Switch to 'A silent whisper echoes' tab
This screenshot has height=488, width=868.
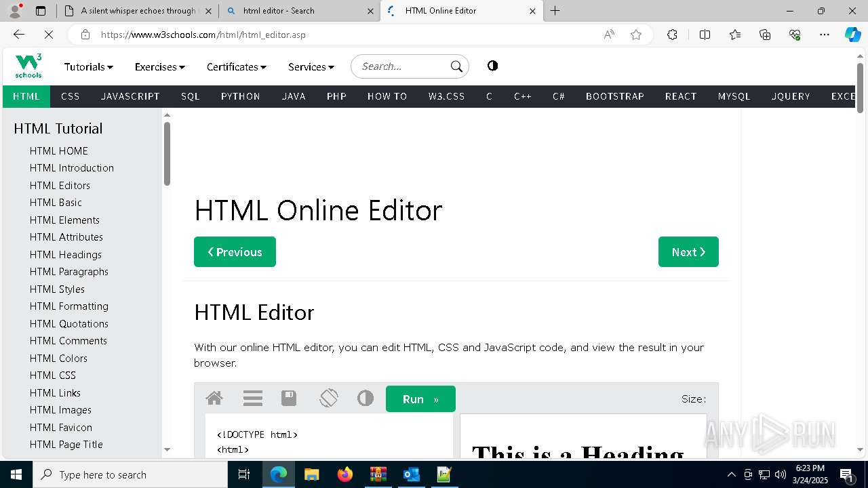click(x=138, y=11)
